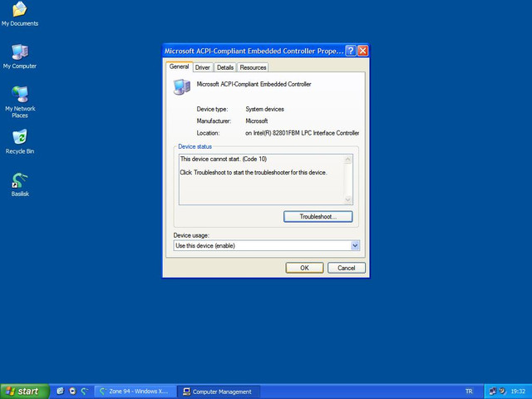Click the 'Device usage:' label
The height and width of the screenshot is (399, 532).
coord(191,235)
